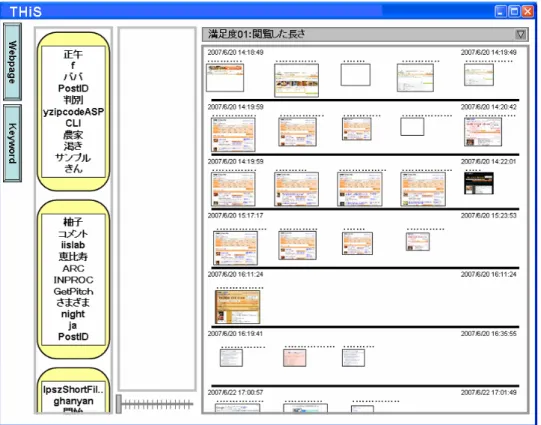Open last pink thumbnail in session ending 14:20:42
541x425 pixels.
tap(483, 132)
